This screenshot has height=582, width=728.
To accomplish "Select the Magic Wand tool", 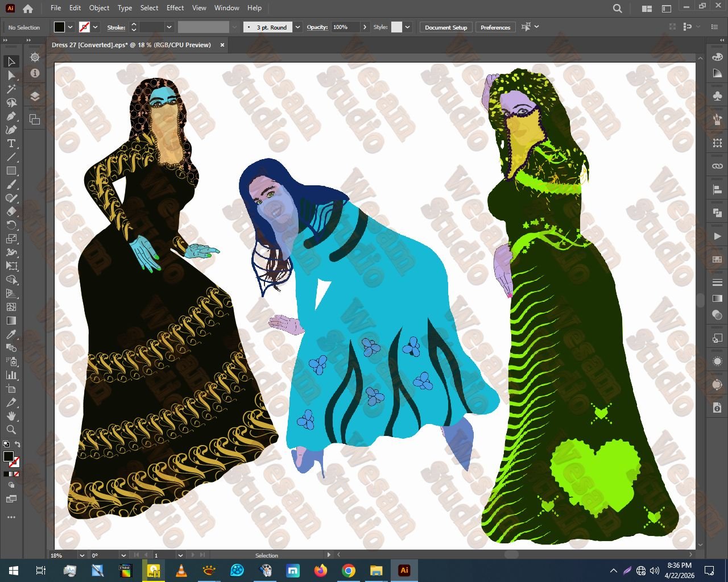I will pyautogui.click(x=11, y=89).
